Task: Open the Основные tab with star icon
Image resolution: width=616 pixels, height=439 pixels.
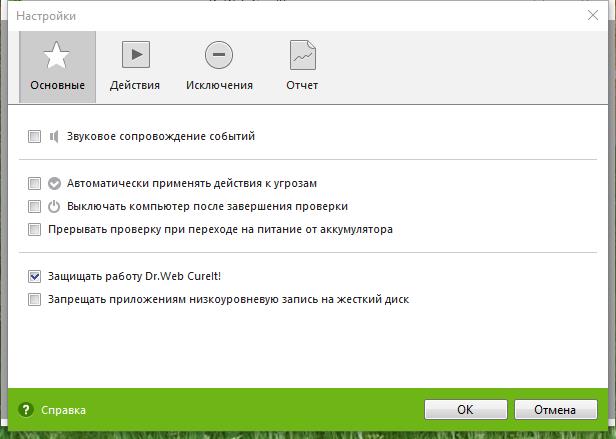Action: pos(57,67)
